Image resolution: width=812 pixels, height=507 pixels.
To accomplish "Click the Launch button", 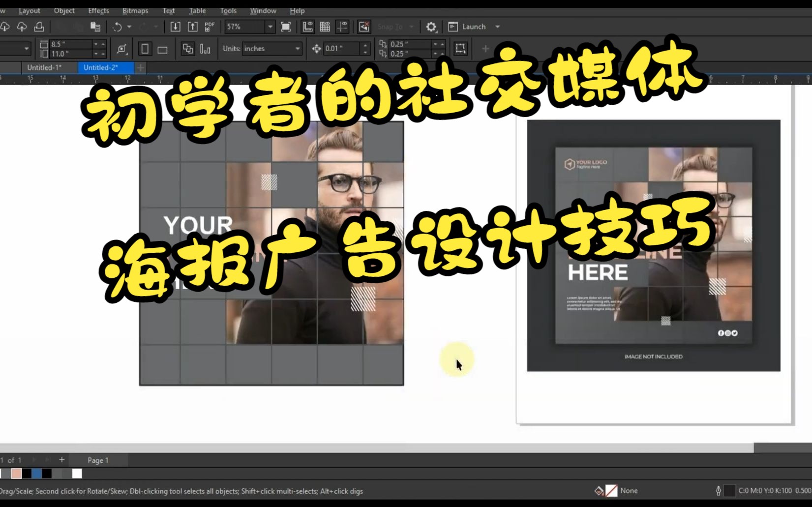I will (x=468, y=27).
